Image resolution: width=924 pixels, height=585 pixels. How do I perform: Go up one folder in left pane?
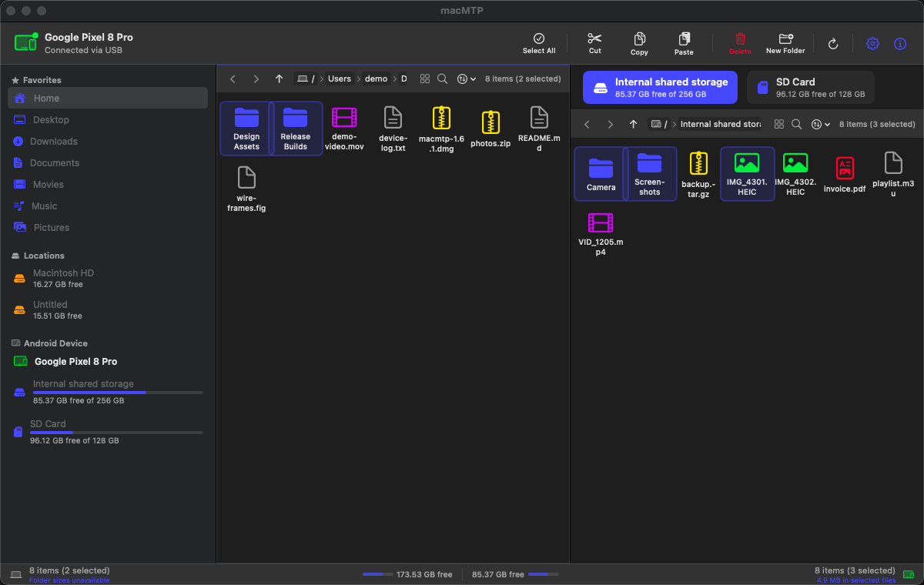280,79
